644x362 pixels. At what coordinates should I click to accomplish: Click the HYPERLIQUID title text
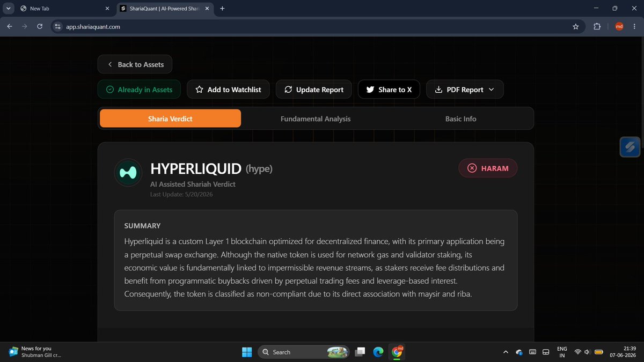pyautogui.click(x=196, y=169)
